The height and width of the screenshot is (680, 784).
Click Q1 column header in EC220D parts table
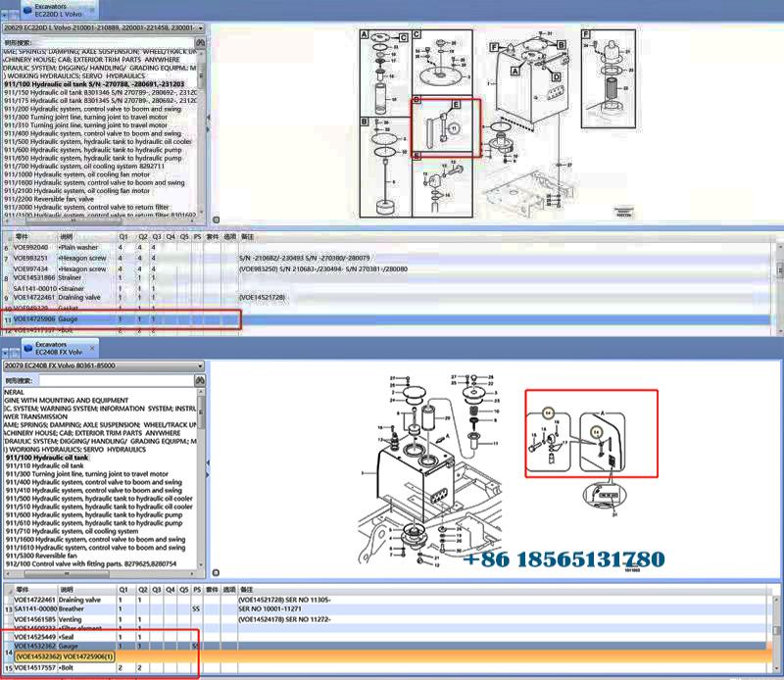[123, 237]
